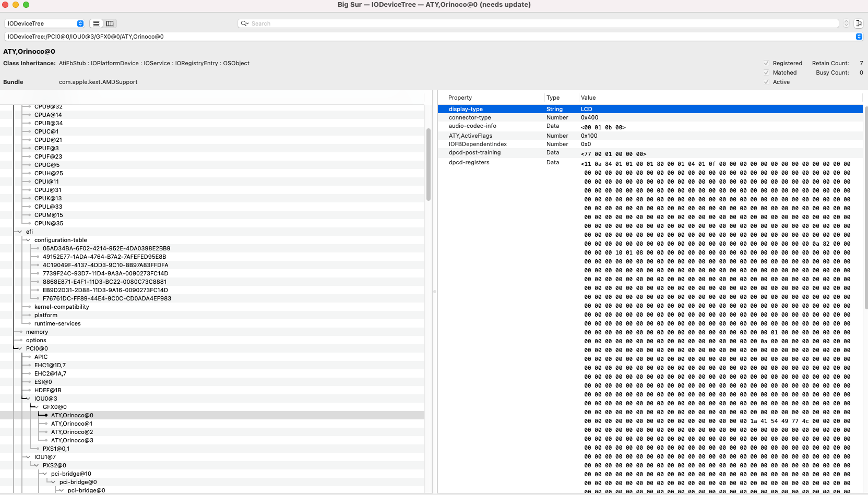
Task: Select ATY,Orinoco@3 in the device tree
Action: [x=72, y=440]
